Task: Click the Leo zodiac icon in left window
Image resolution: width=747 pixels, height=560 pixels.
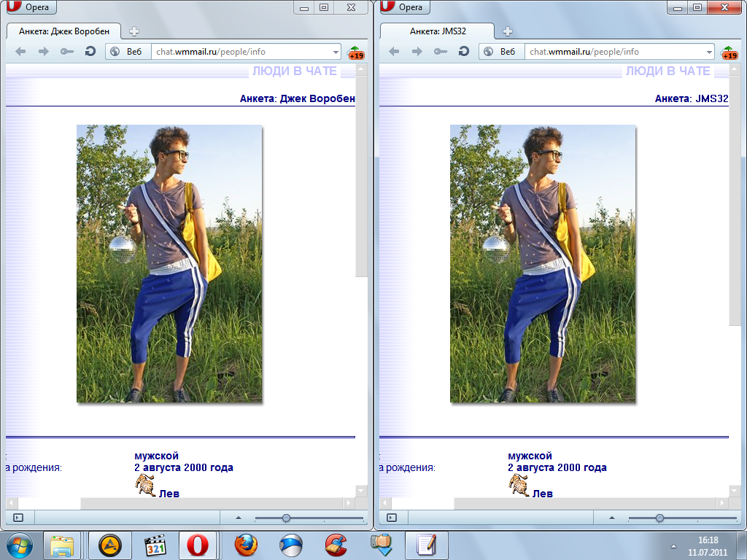Action: click(145, 486)
